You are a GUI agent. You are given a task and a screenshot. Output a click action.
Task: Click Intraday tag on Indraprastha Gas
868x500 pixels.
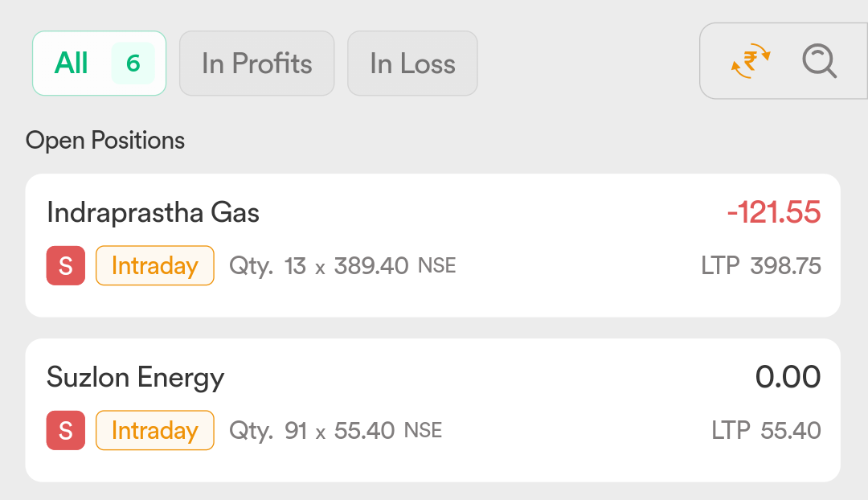155,266
